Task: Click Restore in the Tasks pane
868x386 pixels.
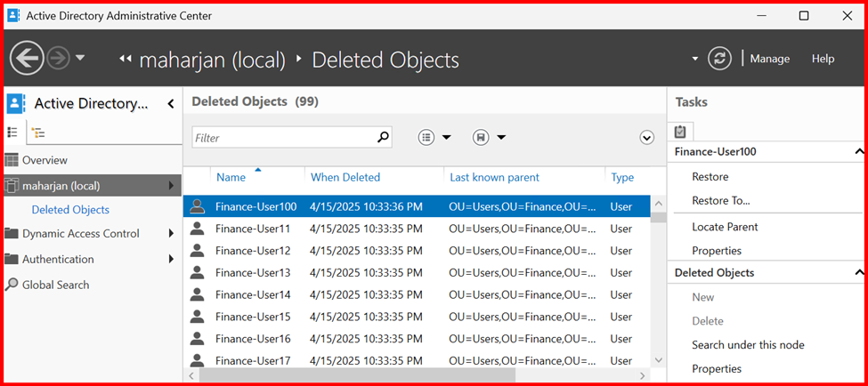Action: coord(710,177)
